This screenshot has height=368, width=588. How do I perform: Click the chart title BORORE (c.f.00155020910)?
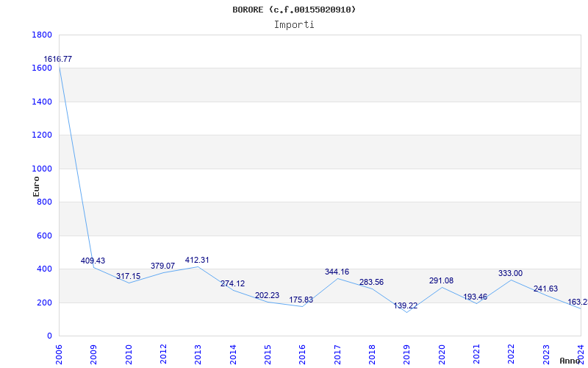tap(294, 10)
